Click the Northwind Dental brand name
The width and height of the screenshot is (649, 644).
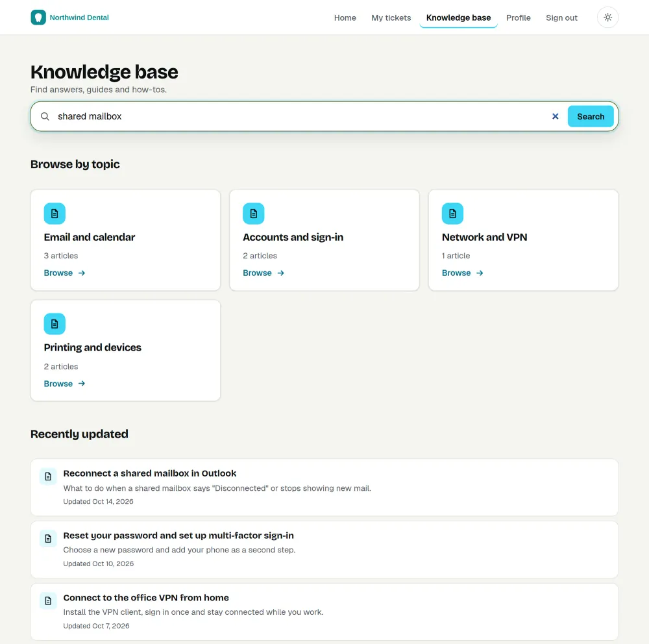(x=79, y=18)
